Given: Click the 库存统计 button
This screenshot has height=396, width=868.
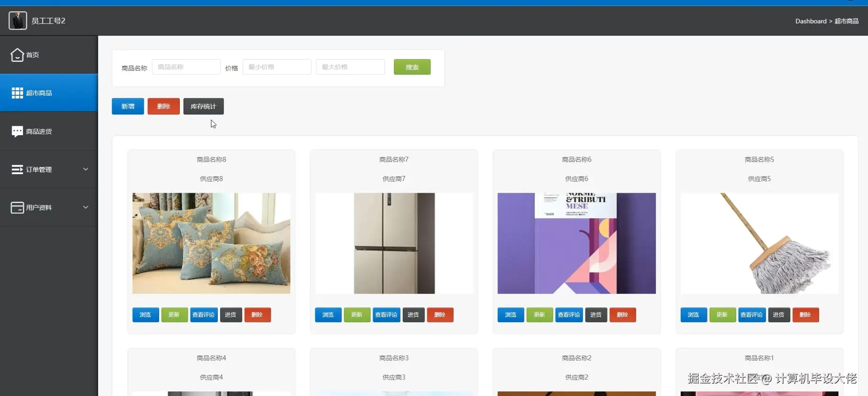Looking at the screenshot, I should tap(203, 107).
